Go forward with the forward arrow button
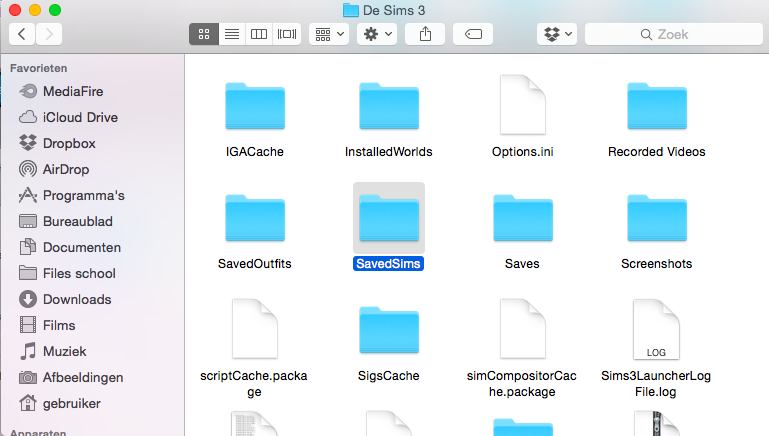 (x=49, y=34)
